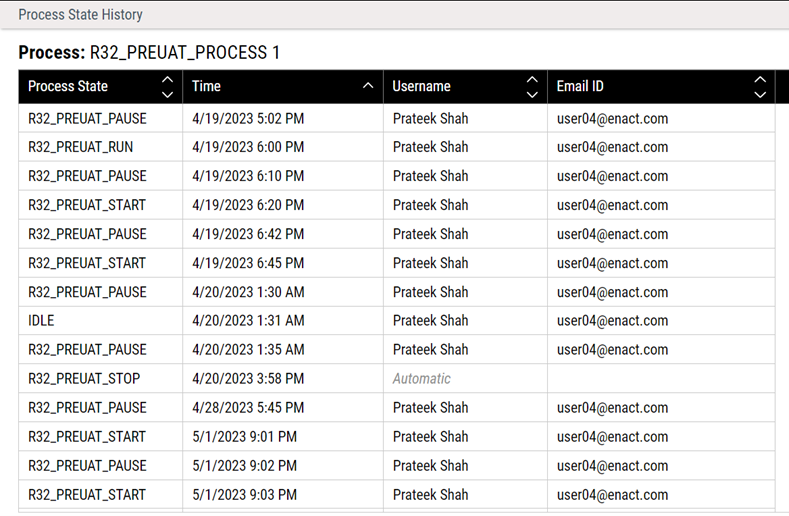Viewport: 789px width, 516px height.
Task: Click the Process State column sort icon
Action: coord(167,87)
